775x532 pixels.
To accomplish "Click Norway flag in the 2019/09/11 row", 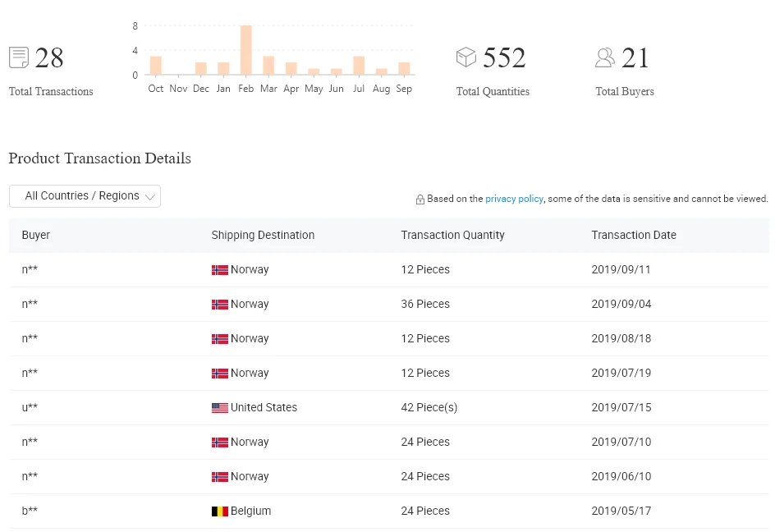I will 220,270.
